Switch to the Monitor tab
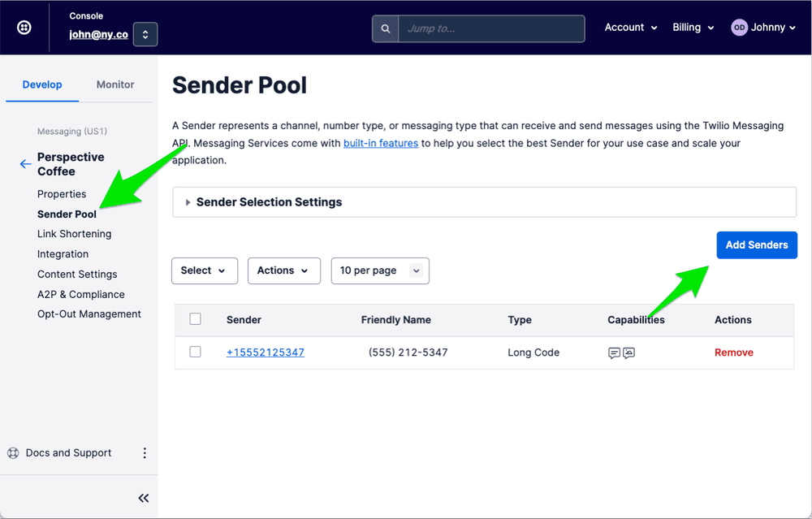The height and width of the screenshot is (519, 812). [x=114, y=84]
